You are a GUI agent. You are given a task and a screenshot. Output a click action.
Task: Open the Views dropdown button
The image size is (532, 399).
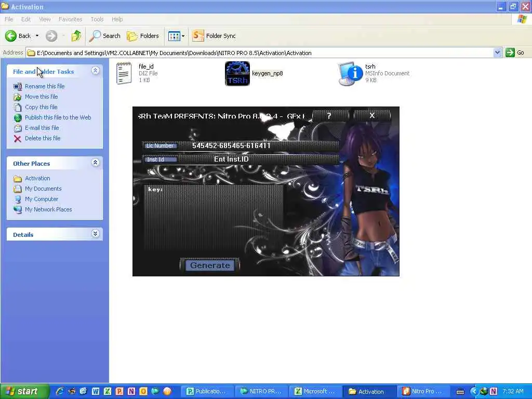pos(177,36)
